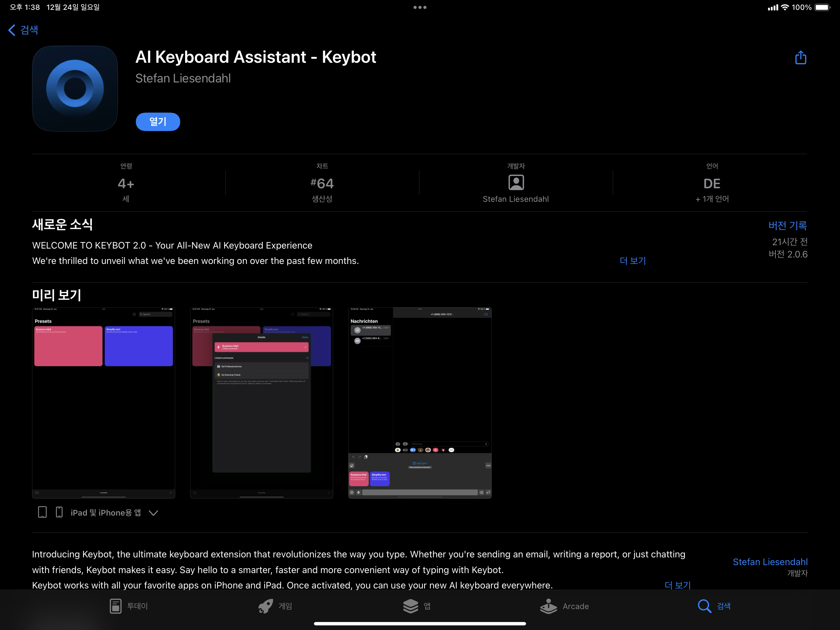Image resolution: width=840 pixels, height=630 pixels.
Task: Open the Arcade joystick icon
Action: [548, 606]
